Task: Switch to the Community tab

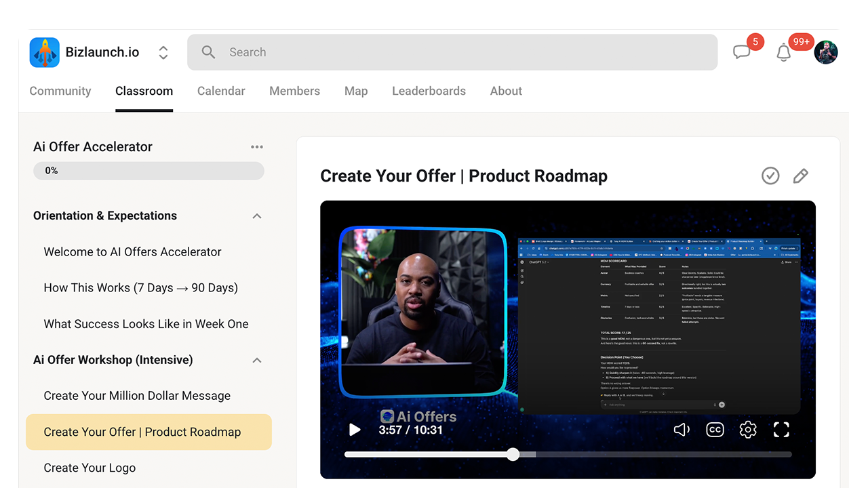Action: [x=60, y=91]
